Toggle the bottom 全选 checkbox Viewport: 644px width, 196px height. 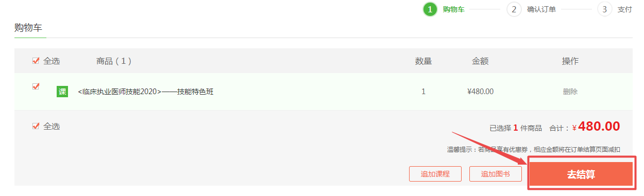[x=36, y=126]
